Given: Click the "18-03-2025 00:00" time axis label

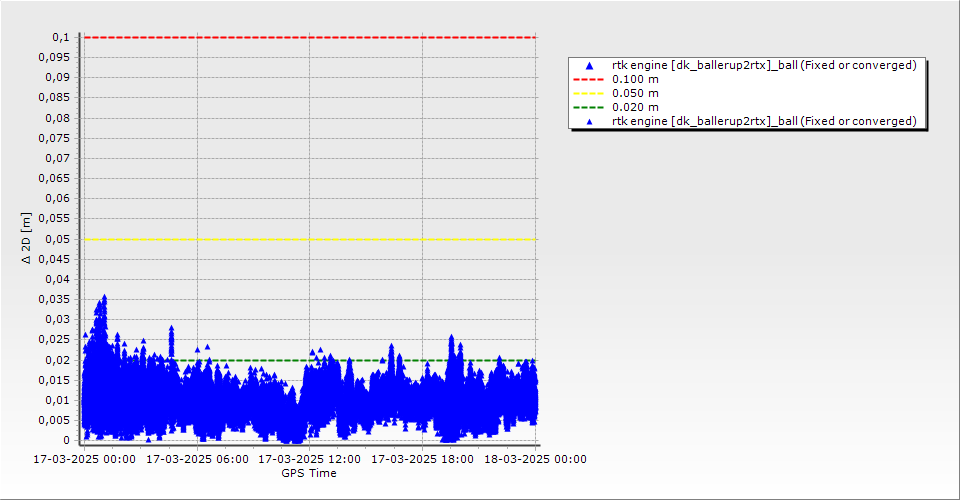Looking at the screenshot, I should [536, 460].
